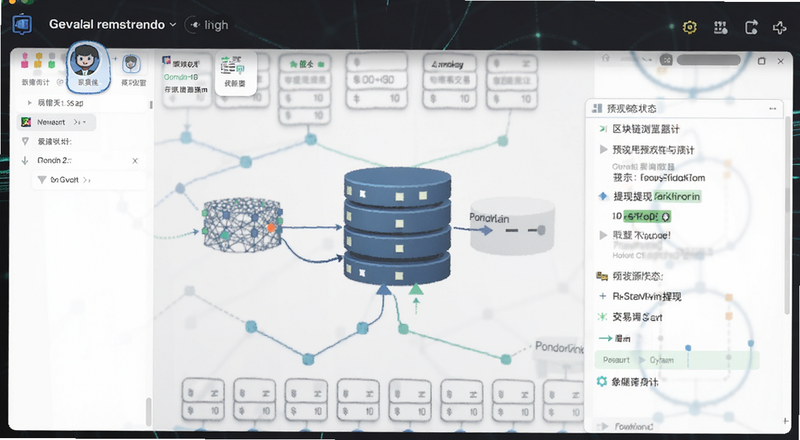Open the Gevalal remstrendo dropdown
This screenshot has width=800, height=440.
113,25
